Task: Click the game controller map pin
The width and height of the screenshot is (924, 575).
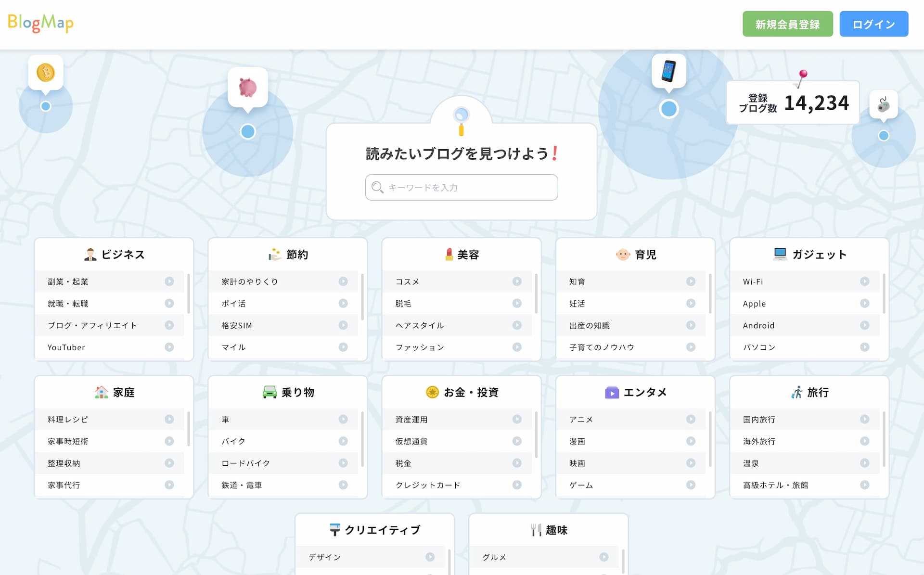Action: click(x=883, y=104)
